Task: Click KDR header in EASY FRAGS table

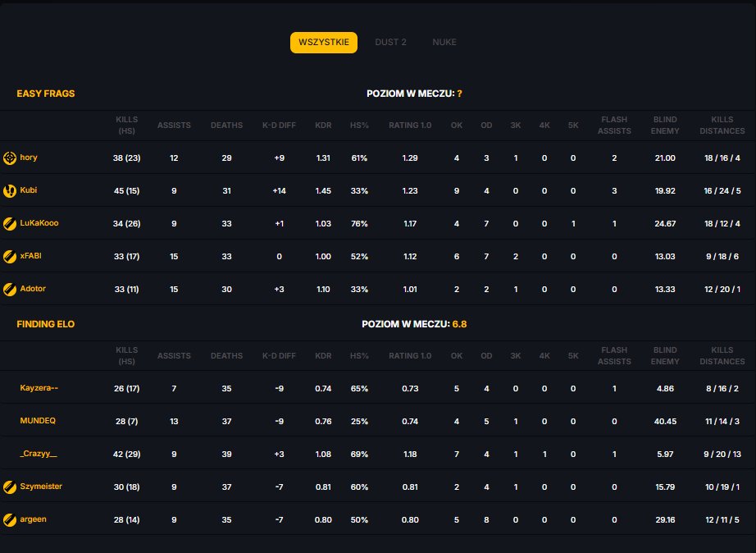Action: 323,126
